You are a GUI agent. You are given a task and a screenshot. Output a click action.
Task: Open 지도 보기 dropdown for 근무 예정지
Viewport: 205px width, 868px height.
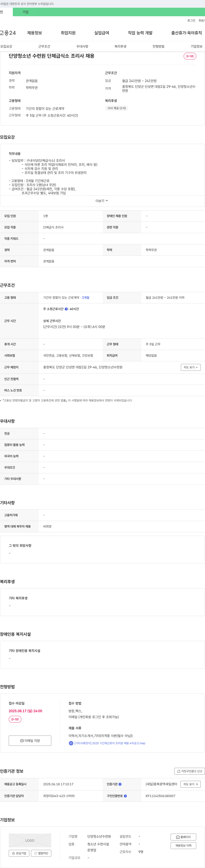[x=190, y=367]
